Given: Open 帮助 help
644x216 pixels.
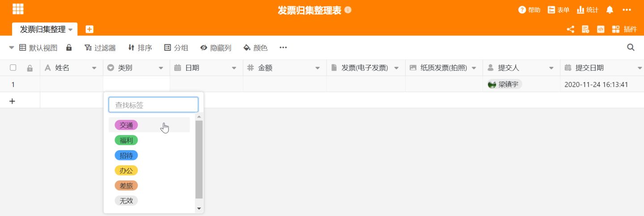Looking at the screenshot, I should pos(530,10).
